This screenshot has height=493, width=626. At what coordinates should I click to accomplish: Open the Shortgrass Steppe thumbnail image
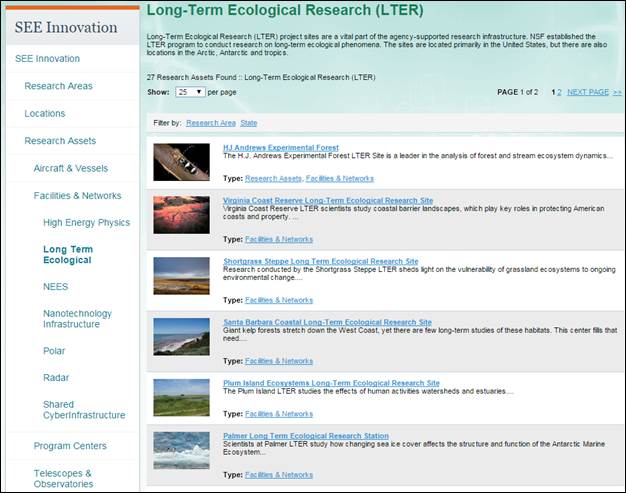click(x=181, y=275)
